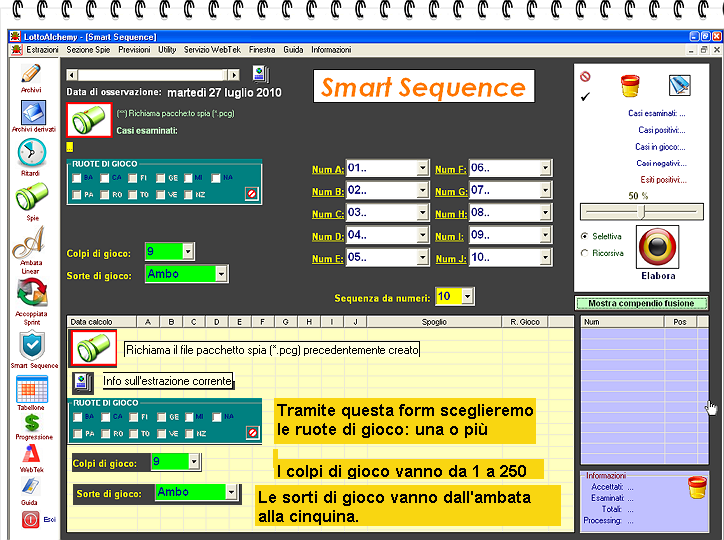The image size is (724, 540).
Task: Open the Previsioni menu
Action: coord(134,49)
